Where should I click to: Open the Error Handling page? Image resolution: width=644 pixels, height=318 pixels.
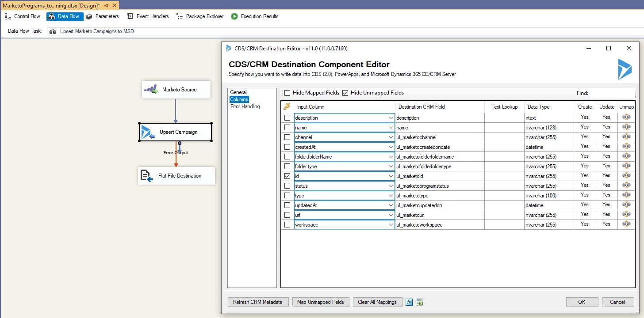(245, 106)
